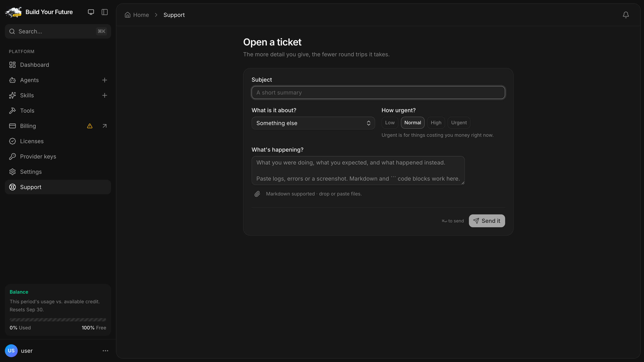Open Licenses in sidebar
The image size is (644, 362).
pyautogui.click(x=58, y=141)
